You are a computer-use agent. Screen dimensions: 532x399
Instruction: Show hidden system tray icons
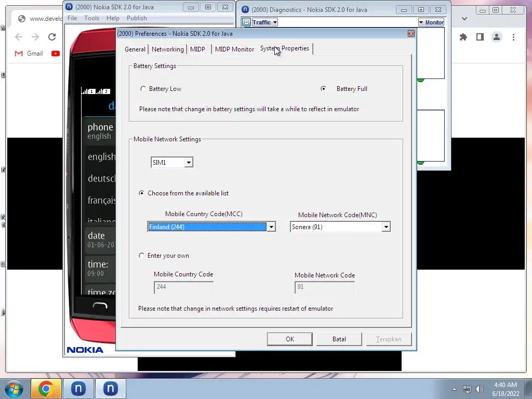pyautogui.click(x=454, y=389)
